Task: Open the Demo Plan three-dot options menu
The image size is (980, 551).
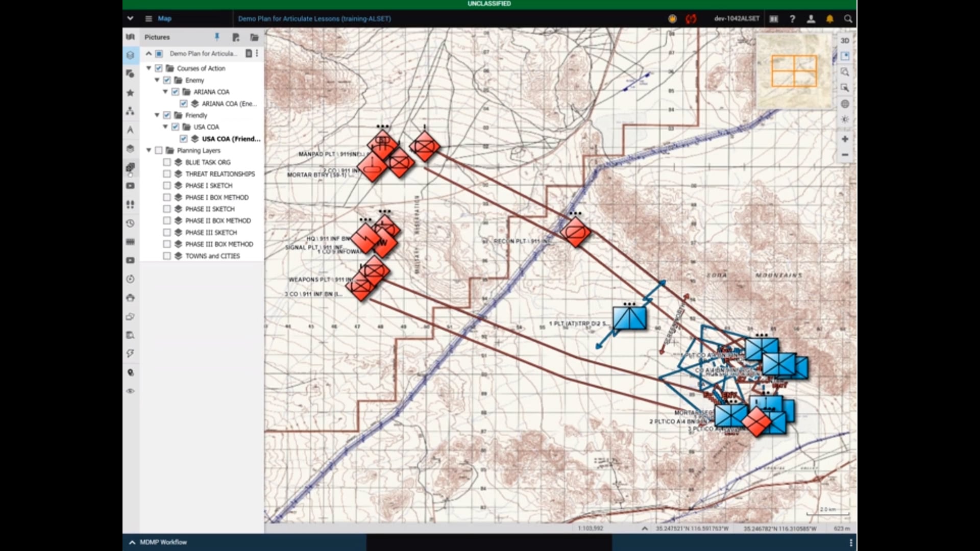Action: (257, 53)
